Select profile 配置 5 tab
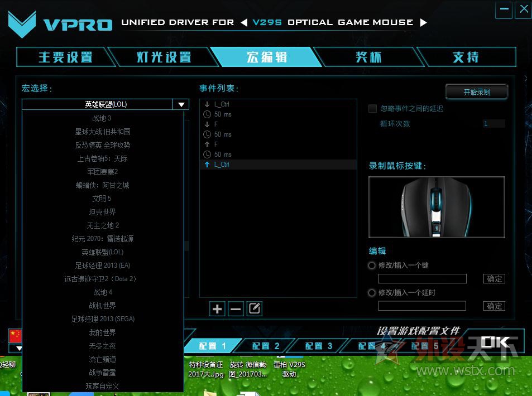This screenshot has height=396, width=532. pyautogui.click(x=425, y=346)
